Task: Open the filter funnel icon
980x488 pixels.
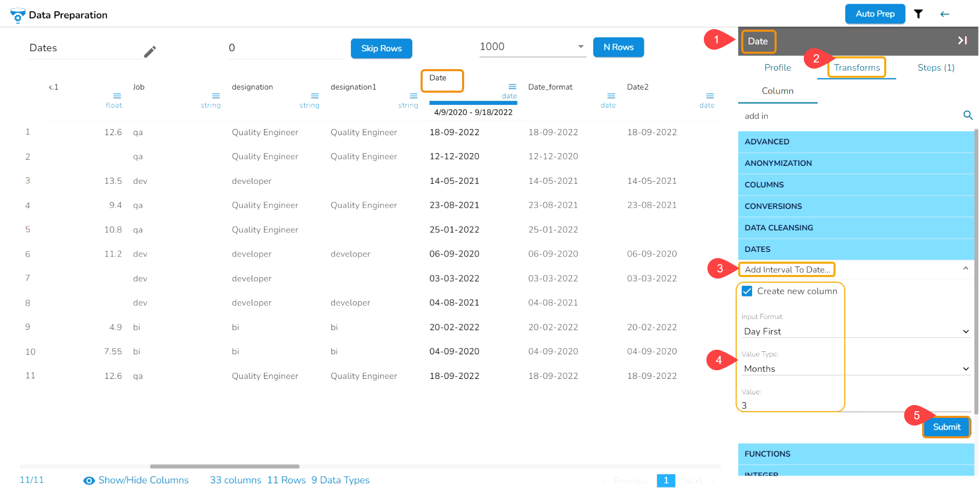Action: 919,14
